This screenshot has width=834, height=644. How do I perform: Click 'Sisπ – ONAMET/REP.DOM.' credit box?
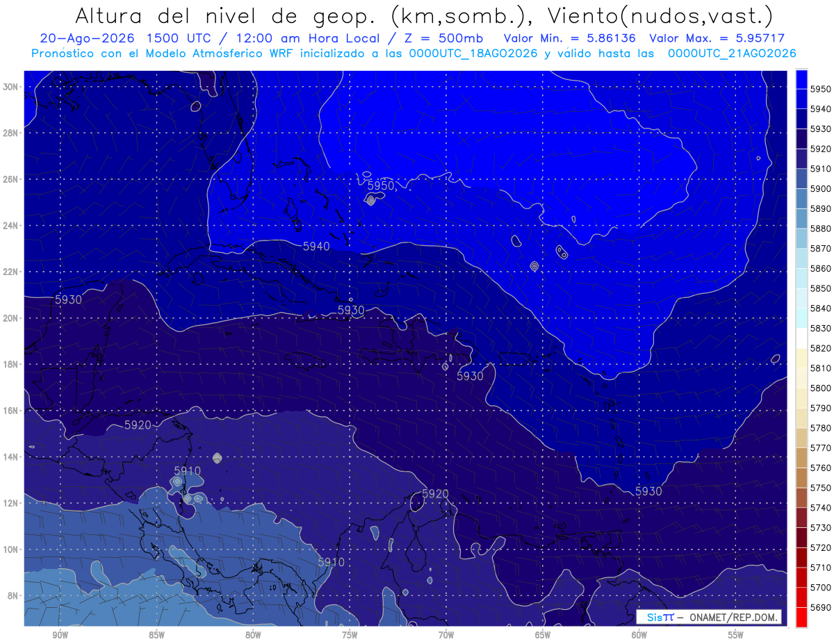[708, 617]
